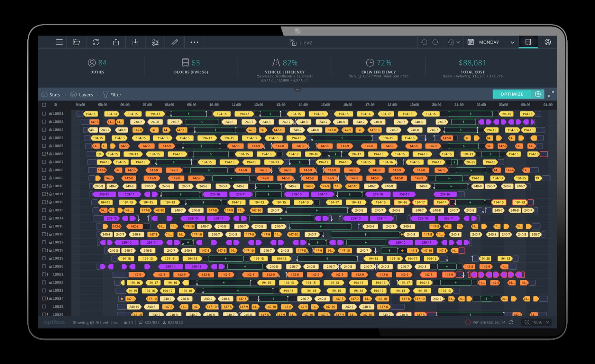Open the MONDAY day dropdown
Viewport: 595px width, 364px height.
[x=491, y=42]
